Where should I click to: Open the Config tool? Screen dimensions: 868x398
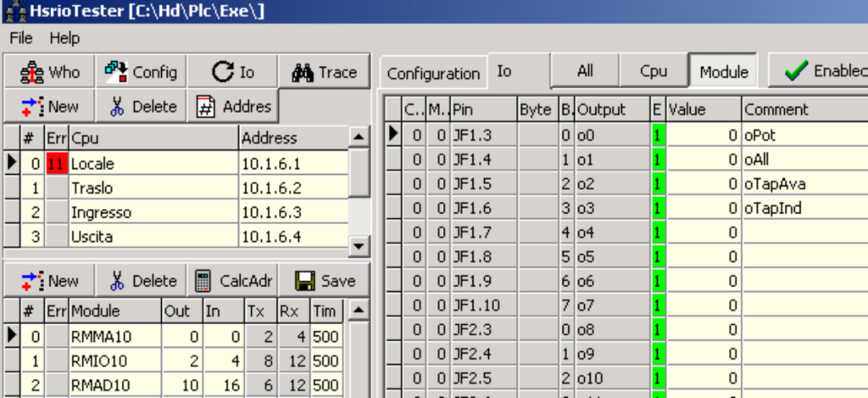141,72
